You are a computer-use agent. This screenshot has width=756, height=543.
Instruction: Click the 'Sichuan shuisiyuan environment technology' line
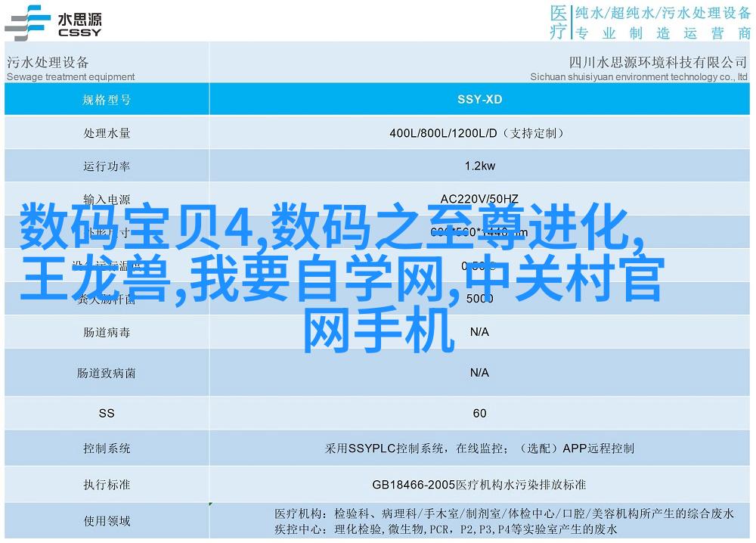click(639, 76)
